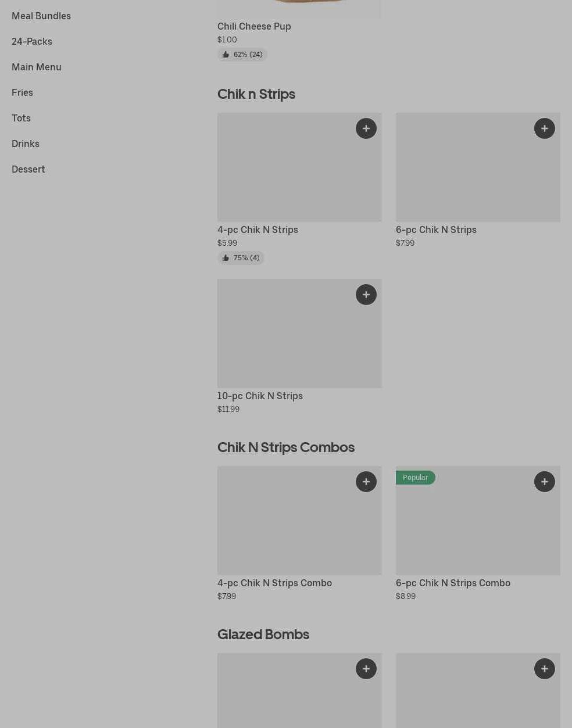View 6-pc Chik N Strips Combo image

pyautogui.click(x=478, y=529)
